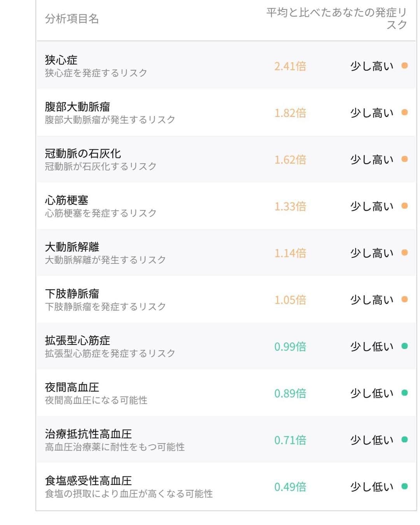This screenshot has height=525, width=420.
Task: Select the 下肢静脈瘤 row title
Action: point(72,294)
